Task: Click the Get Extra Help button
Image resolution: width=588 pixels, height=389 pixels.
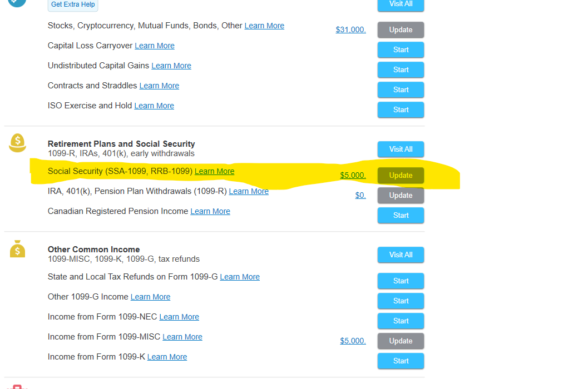Action: (73, 4)
